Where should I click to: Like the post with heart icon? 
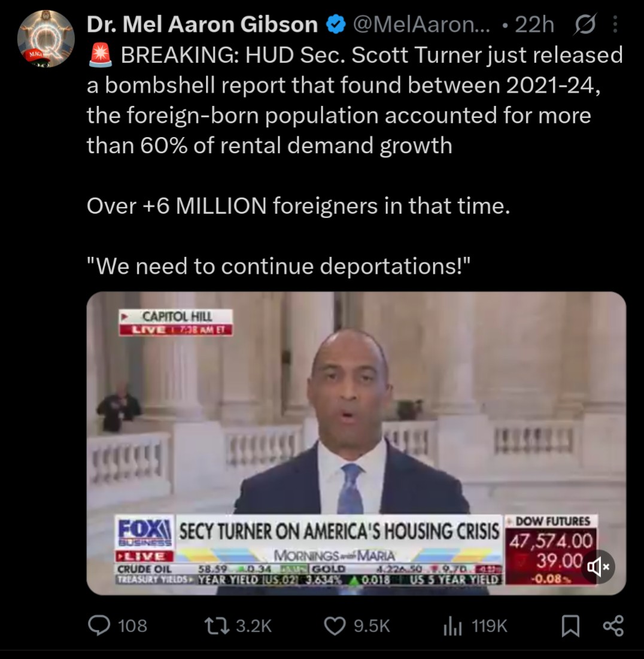point(335,626)
